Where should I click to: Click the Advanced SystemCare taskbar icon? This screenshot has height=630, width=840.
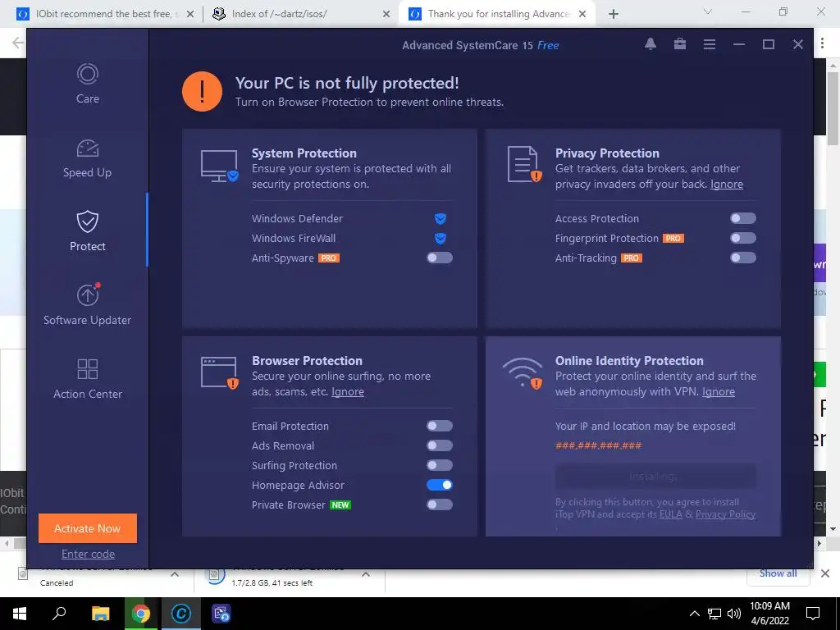click(x=181, y=614)
